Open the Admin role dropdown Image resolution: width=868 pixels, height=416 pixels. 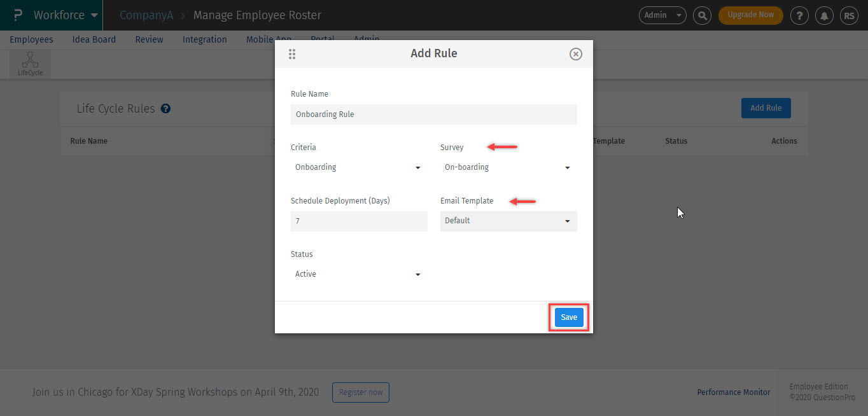point(662,15)
